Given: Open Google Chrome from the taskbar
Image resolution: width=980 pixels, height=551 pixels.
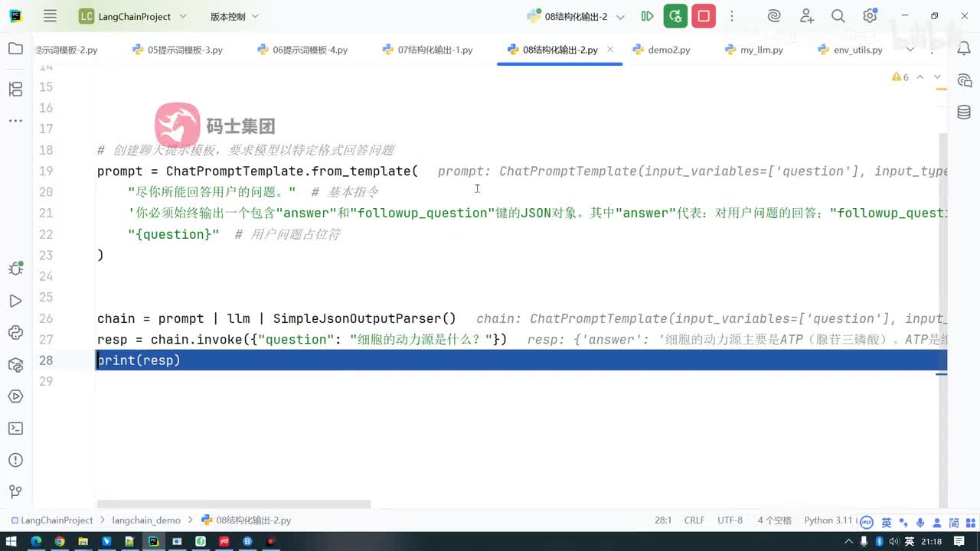Looking at the screenshot, I should (60, 541).
